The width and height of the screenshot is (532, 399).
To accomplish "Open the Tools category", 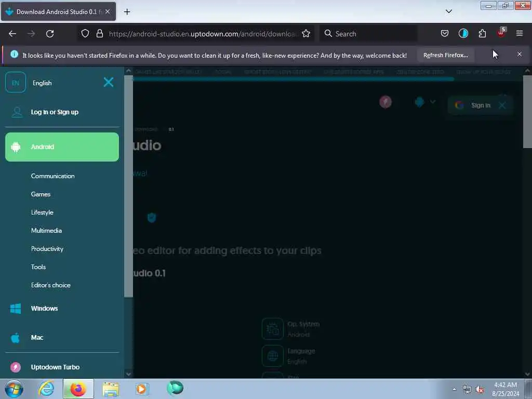I will coord(38,267).
